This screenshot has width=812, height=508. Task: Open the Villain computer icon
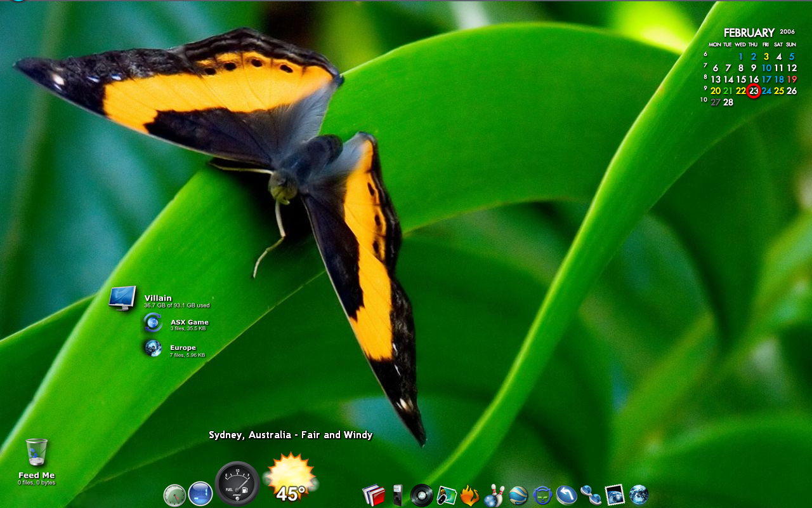122,298
